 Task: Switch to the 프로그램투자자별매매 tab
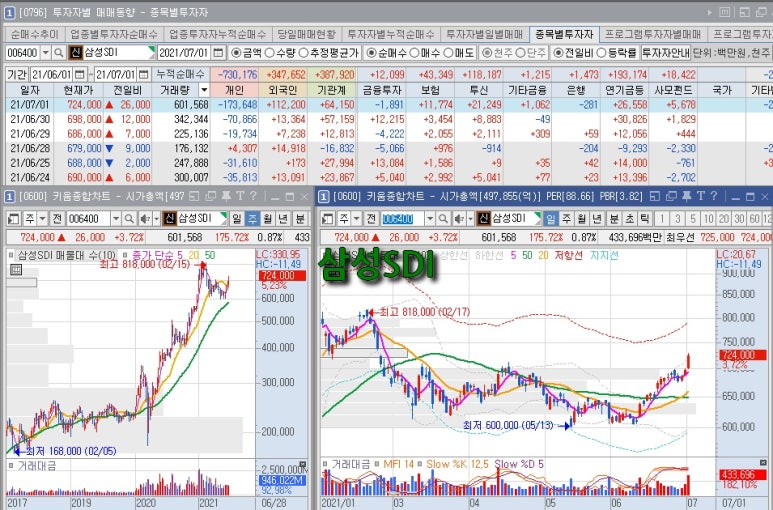[652, 34]
